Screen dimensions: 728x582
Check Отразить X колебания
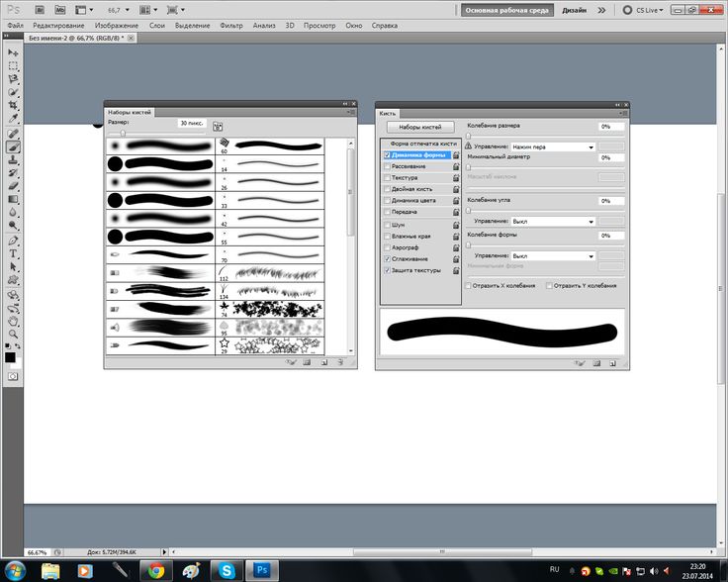468,286
